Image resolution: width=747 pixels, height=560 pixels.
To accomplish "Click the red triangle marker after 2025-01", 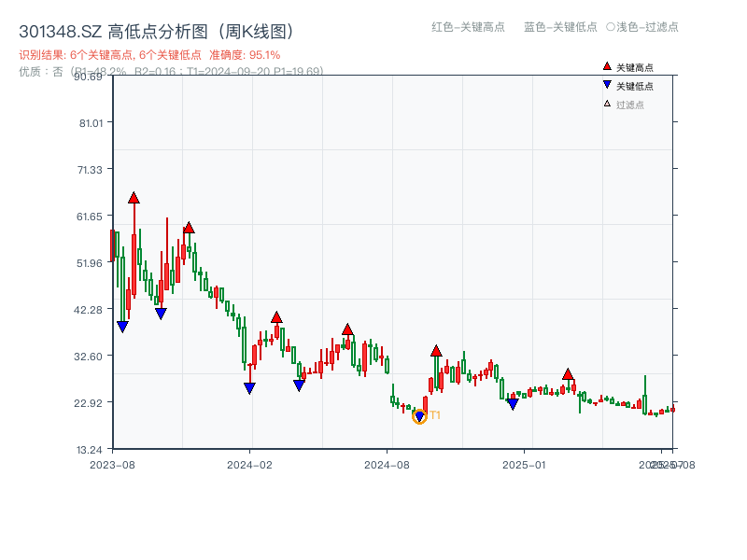I will click(568, 373).
